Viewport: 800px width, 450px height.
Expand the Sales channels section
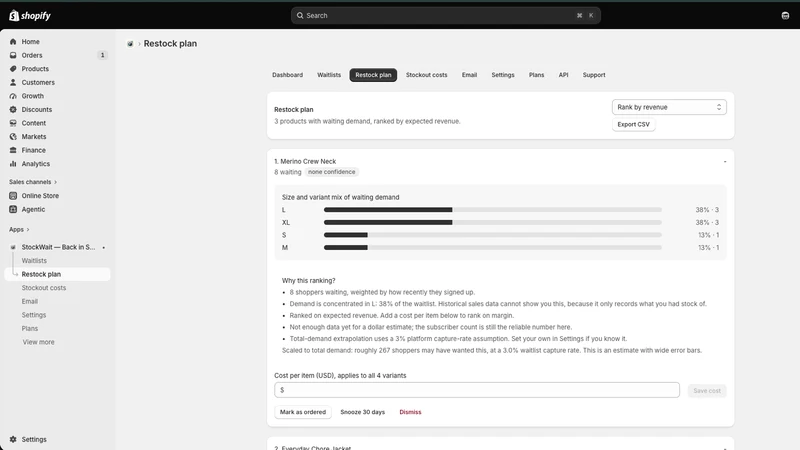(x=33, y=182)
